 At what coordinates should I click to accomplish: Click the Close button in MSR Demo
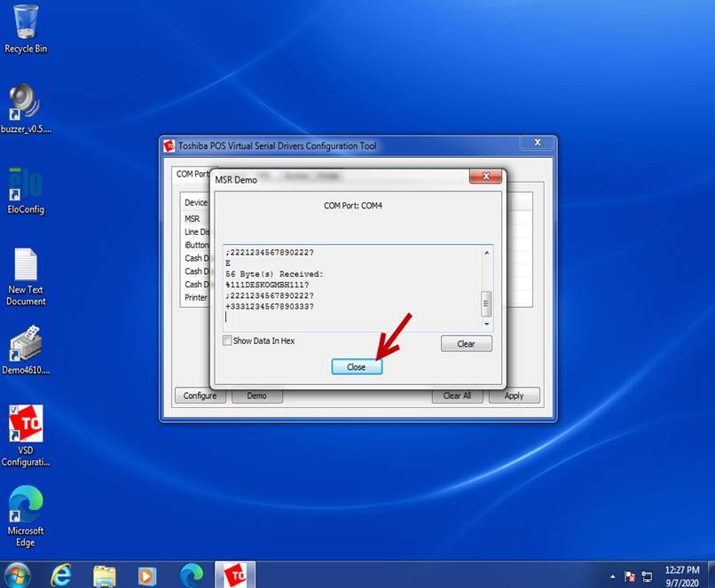(x=357, y=366)
